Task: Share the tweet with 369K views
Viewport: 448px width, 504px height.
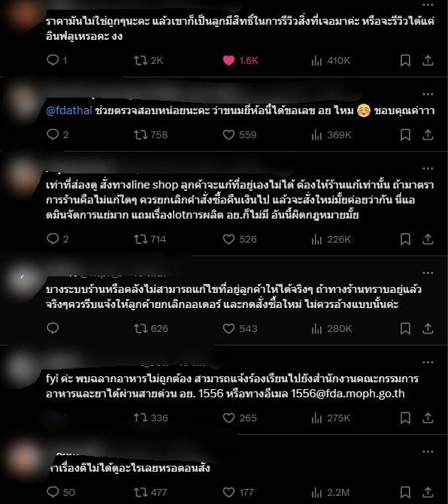Action: tap(428, 134)
